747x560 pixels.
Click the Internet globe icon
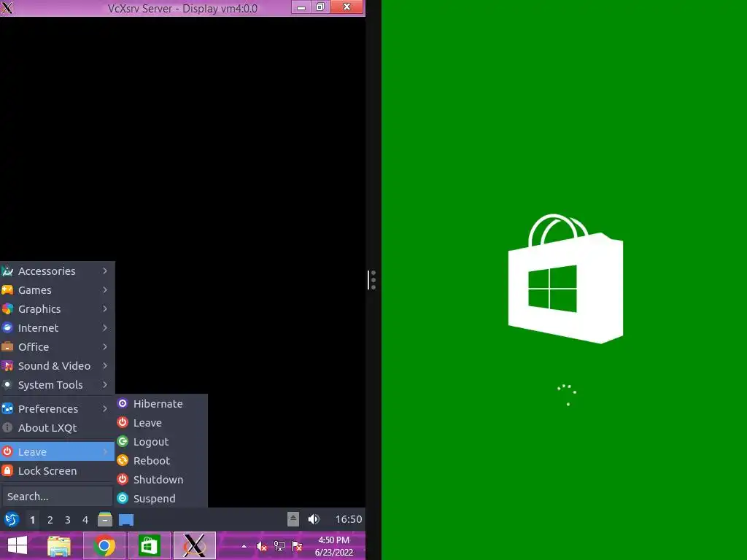(7, 327)
